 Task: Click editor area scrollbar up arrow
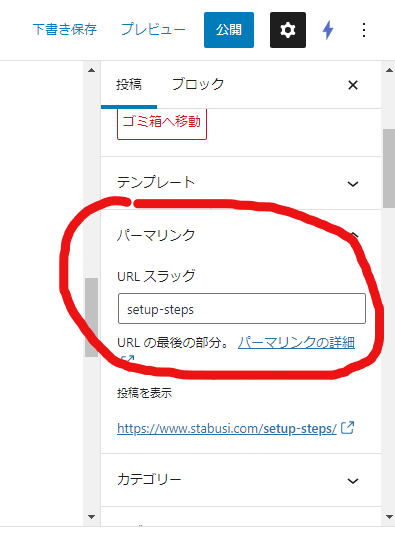point(91,70)
